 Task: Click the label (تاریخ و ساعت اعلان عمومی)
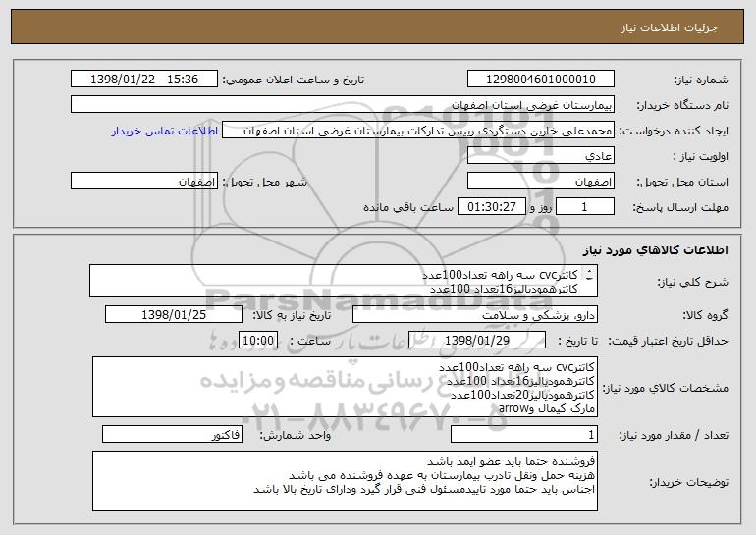pos(294,80)
